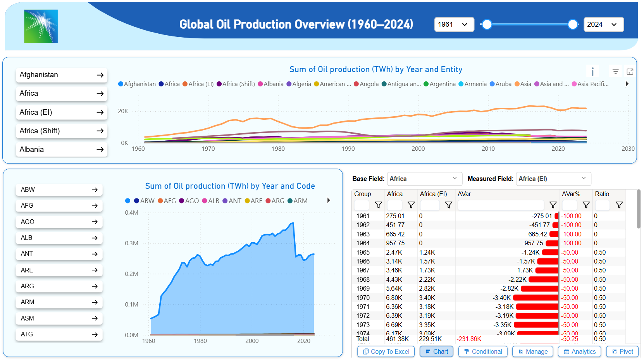Click Copy To Excel button
644x360 pixels.
(x=386, y=351)
